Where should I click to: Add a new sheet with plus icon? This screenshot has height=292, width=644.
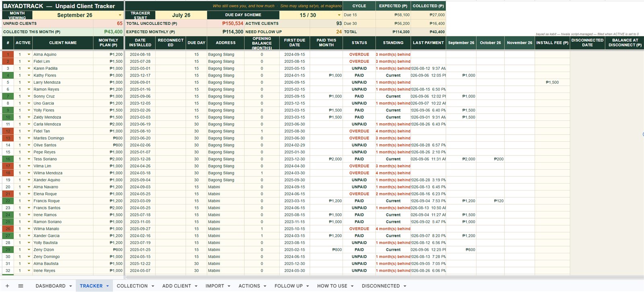click(x=7, y=286)
